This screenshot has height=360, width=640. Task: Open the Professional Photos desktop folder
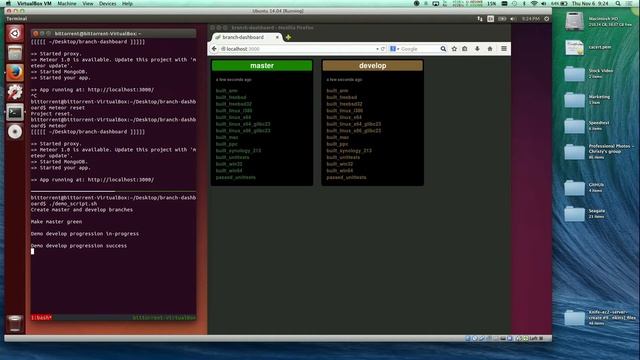pos(575,152)
